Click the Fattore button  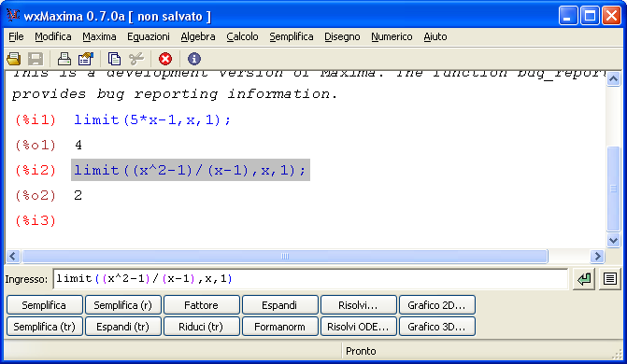tap(201, 305)
